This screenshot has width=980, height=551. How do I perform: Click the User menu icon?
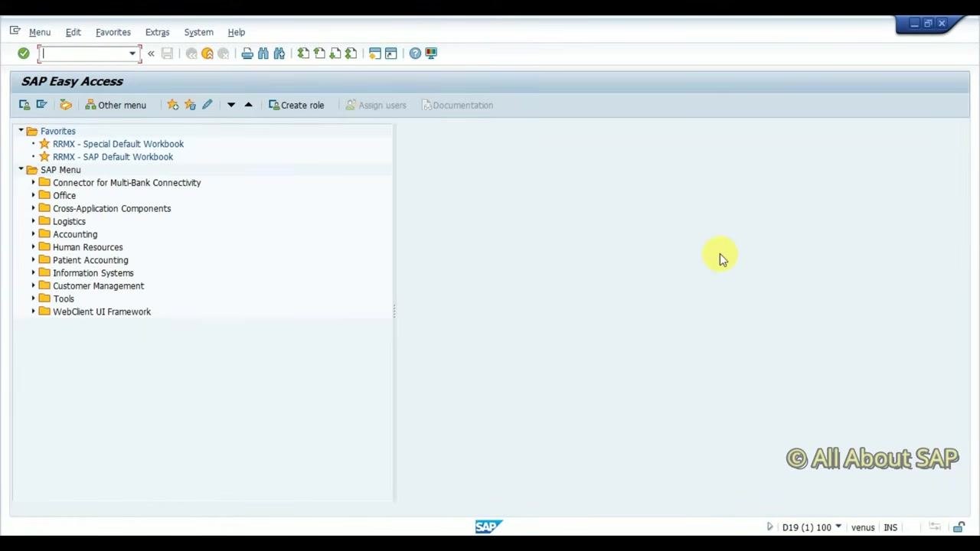24,105
